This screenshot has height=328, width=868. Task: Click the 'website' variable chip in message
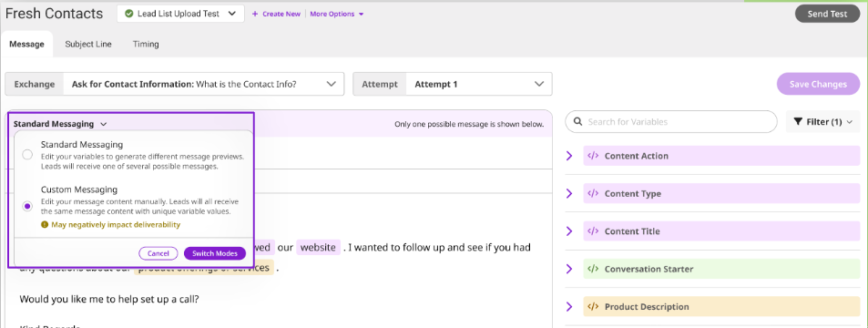tap(318, 248)
